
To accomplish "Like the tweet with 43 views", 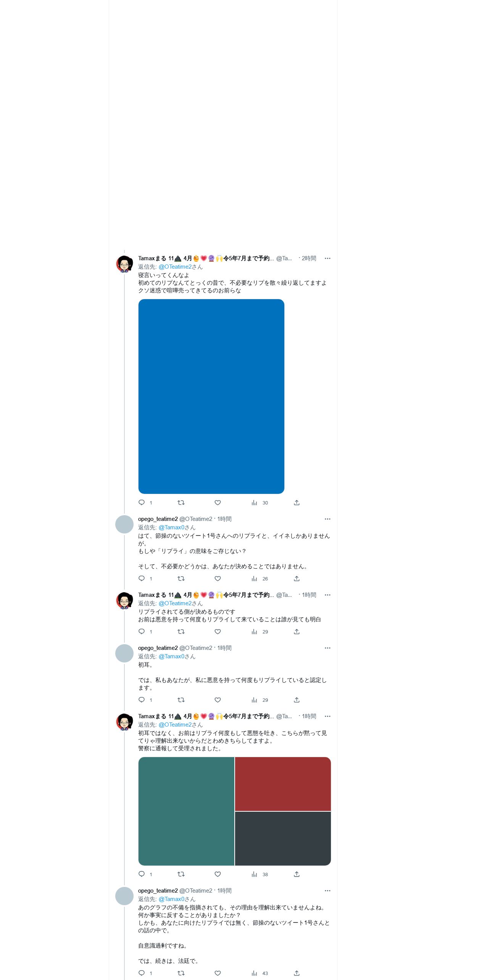I will [218, 973].
